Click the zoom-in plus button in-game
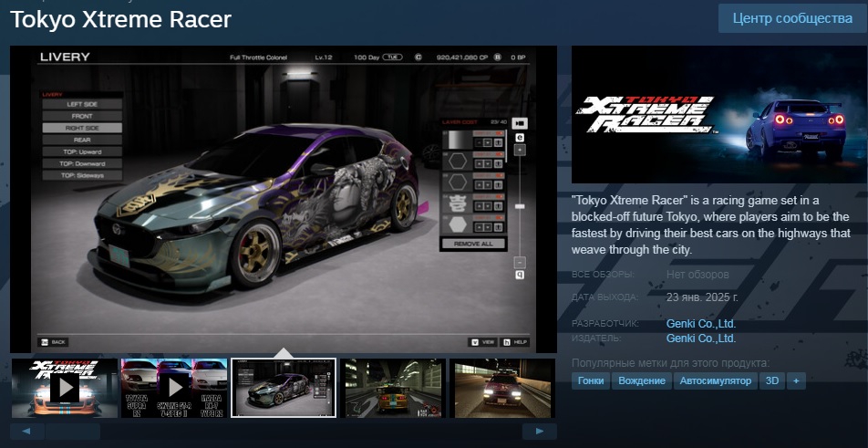Screen dimensions: 868x448 click(x=520, y=150)
